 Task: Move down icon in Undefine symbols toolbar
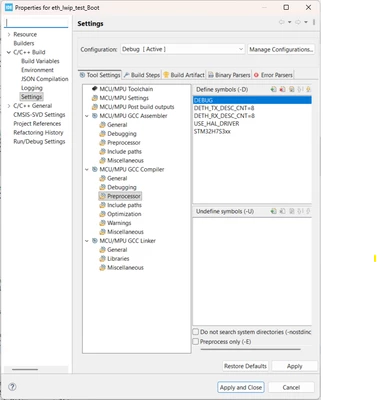point(308,211)
